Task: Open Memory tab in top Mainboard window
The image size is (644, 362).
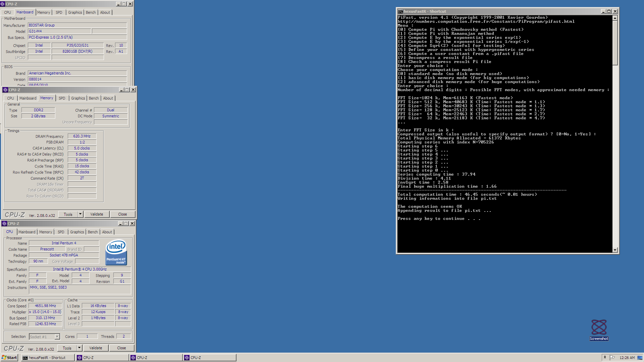Action: click(x=44, y=12)
